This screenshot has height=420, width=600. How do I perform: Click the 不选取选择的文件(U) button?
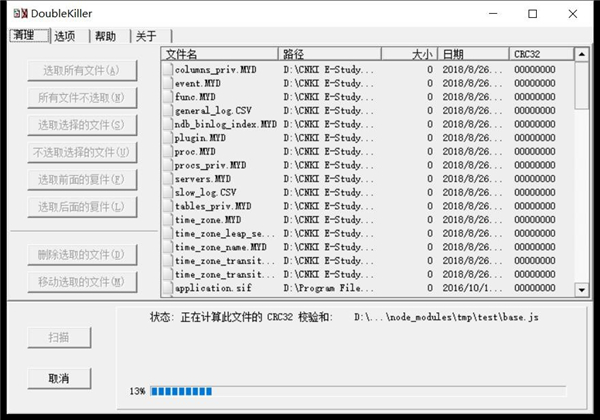[x=82, y=153]
